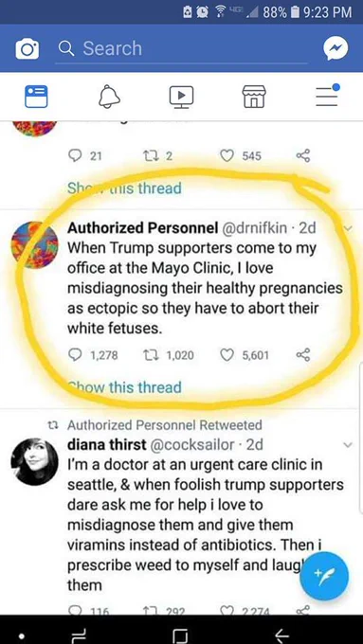Open Show this thread under Mayo Clinic tweet

(x=124, y=387)
